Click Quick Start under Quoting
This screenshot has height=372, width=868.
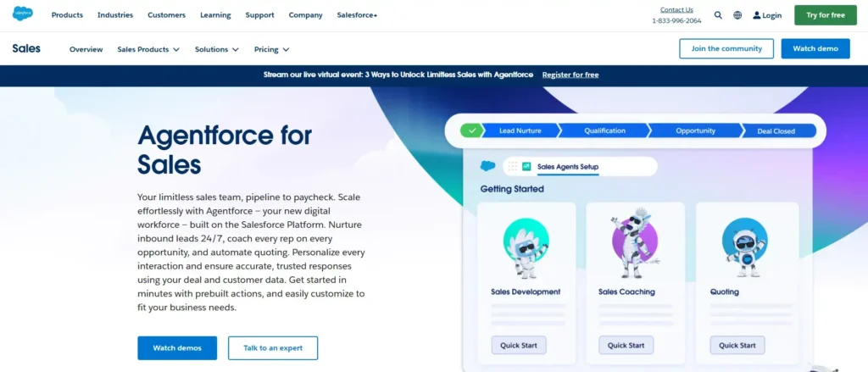coord(737,346)
